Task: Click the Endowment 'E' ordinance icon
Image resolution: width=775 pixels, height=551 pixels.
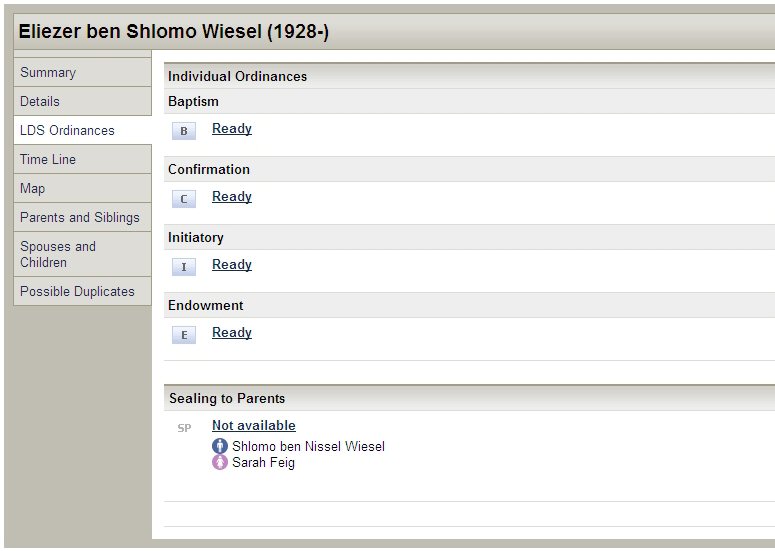Action: (184, 335)
